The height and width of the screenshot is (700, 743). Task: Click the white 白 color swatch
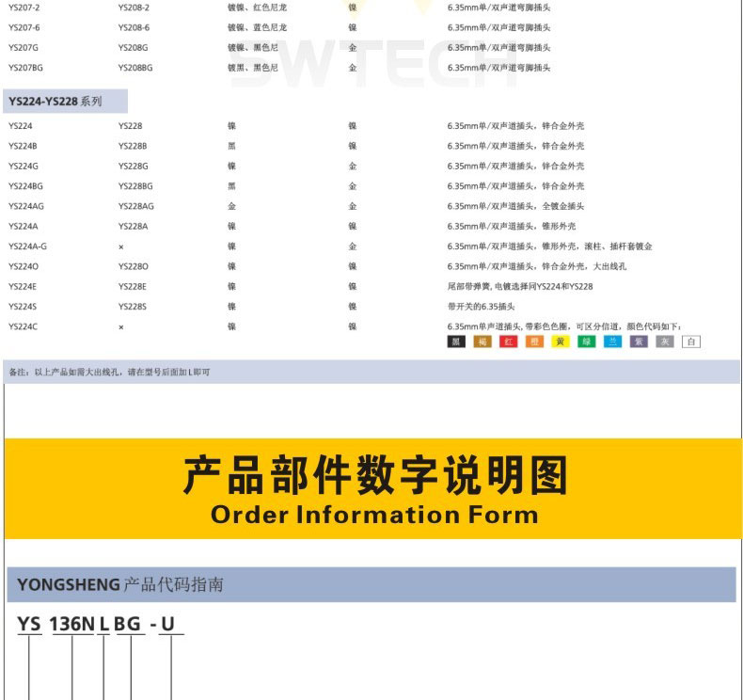[691, 342]
